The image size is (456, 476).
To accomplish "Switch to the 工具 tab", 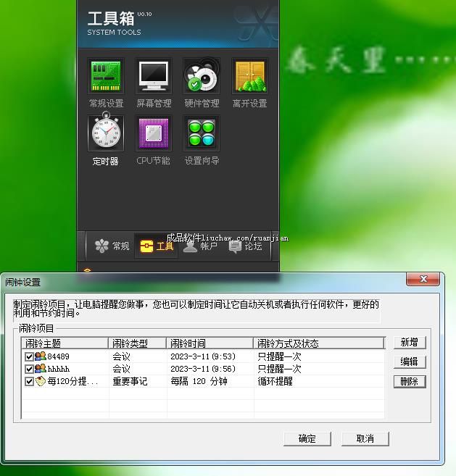I will point(157,246).
